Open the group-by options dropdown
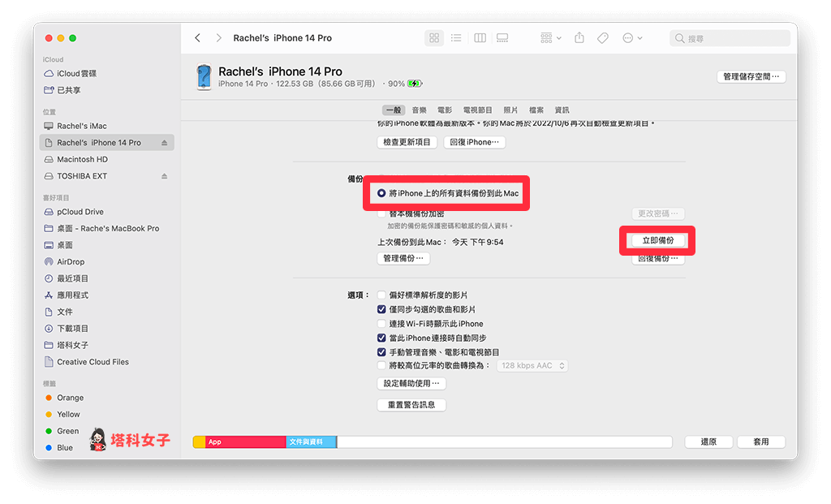Image resolution: width=831 pixels, height=504 pixels. (551, 38)
